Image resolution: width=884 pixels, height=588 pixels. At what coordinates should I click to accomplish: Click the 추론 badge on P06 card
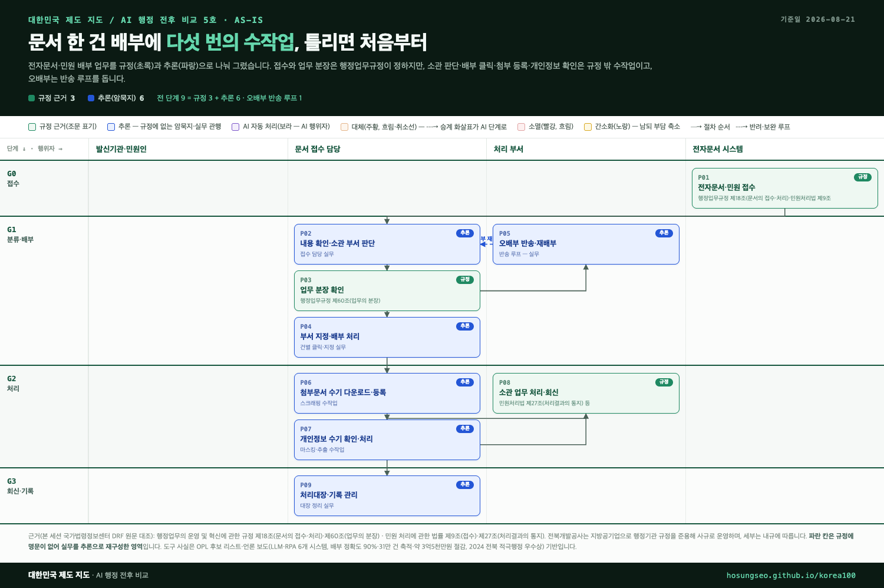click(465, 382)
